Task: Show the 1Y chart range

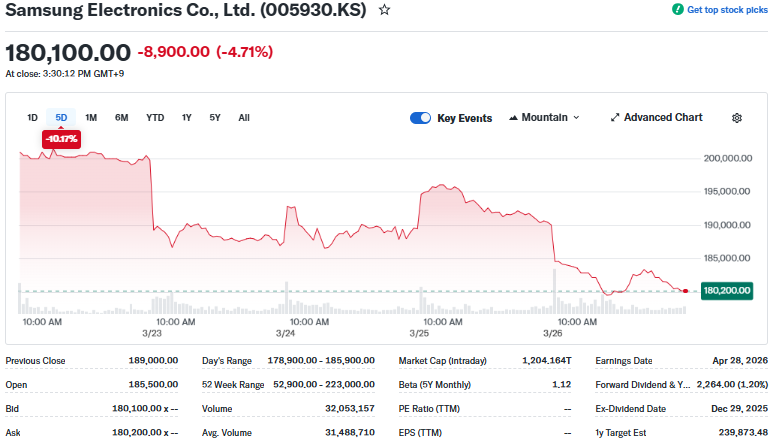Action: (186, 118)
